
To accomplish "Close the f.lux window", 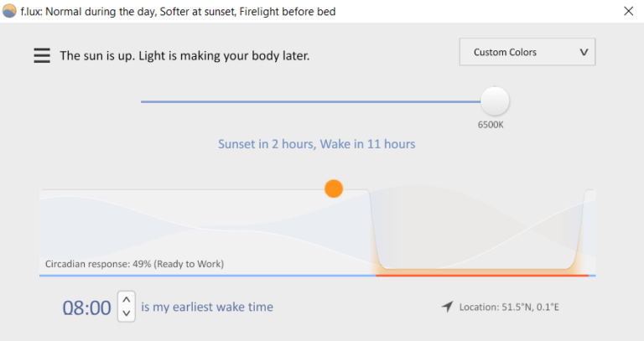I will (x=628, y=11).
